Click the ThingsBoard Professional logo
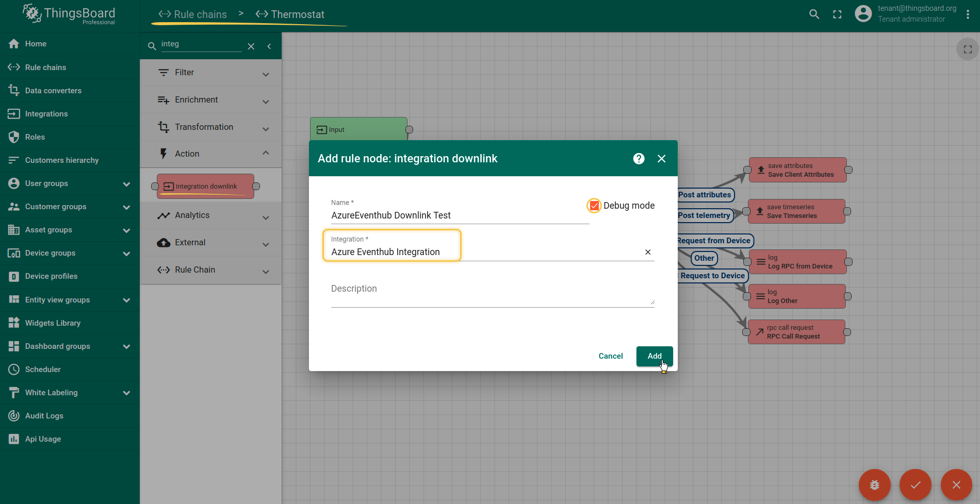This screenshot has width=980, height=504. tap(69, 14)
